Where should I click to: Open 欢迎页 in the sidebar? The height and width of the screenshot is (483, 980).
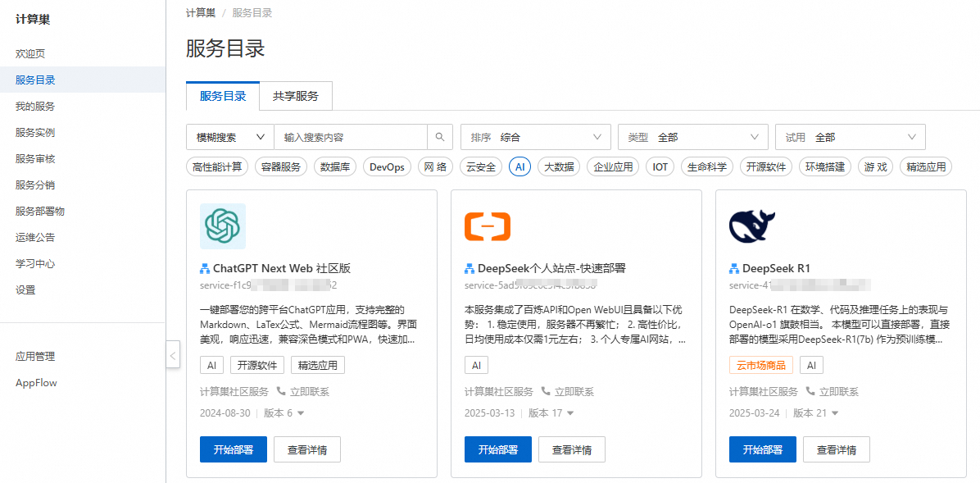[83, 54]
